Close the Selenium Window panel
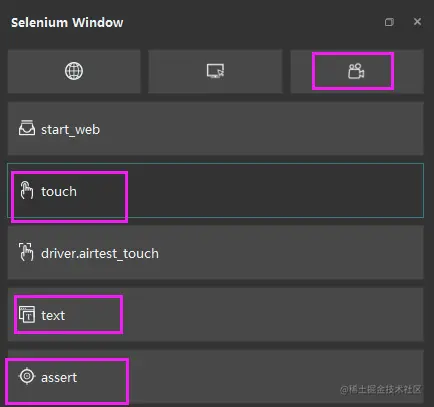 [417, 22]
